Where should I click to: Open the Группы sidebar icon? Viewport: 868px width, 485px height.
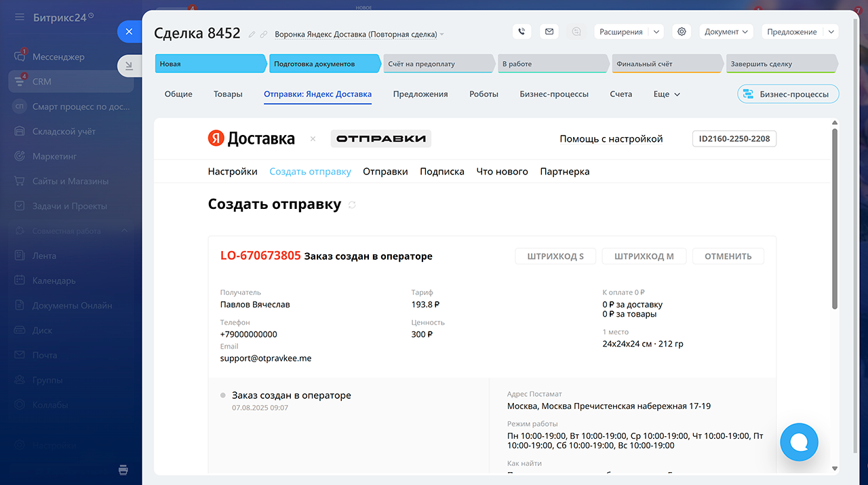pyautogui.click(x=20, y=380)
